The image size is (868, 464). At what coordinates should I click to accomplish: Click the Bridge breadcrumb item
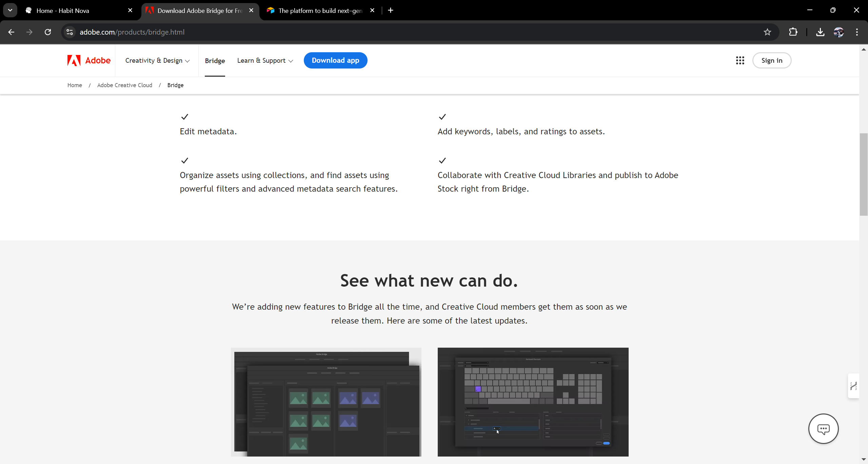tap(175, 85)
